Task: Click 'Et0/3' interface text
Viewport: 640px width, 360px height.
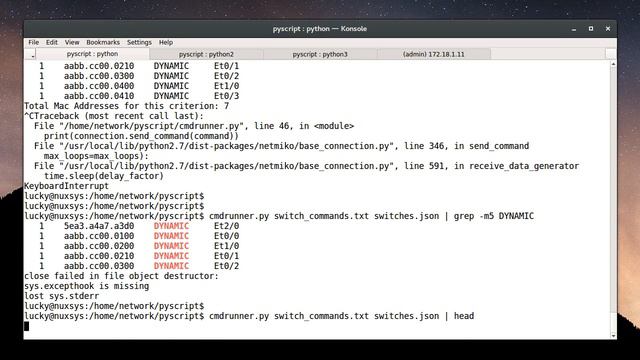Action: click(227, 96)
